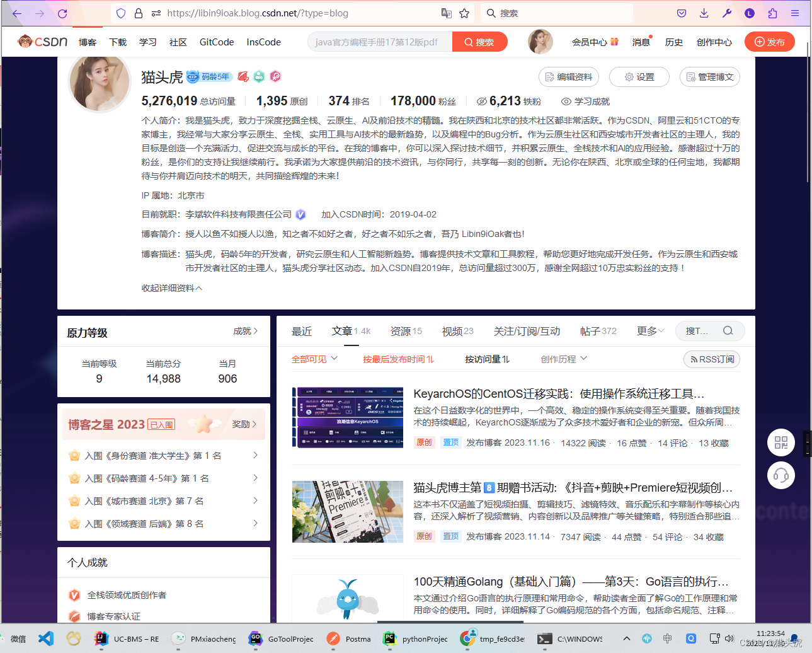
Task: Open the 更多 dropdown in the content tabs
Action: click(649, 330)
